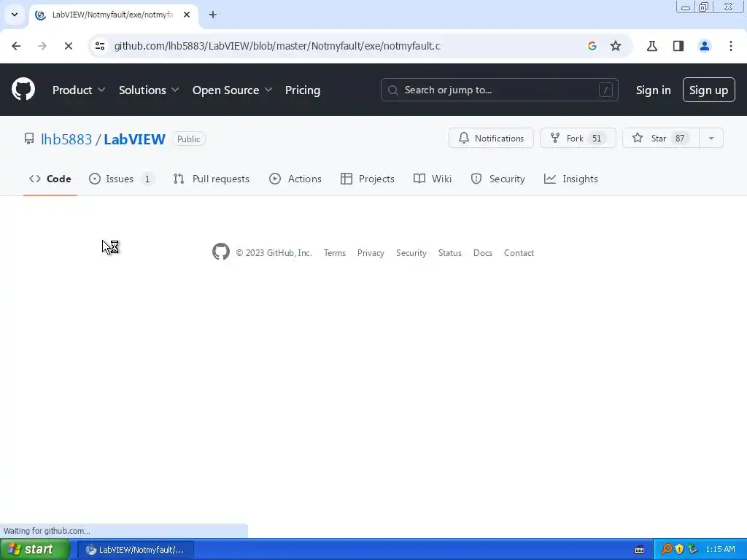Expand the star lists dropdown arrow
The image size is (747, 560).
[x=711, y=138]
